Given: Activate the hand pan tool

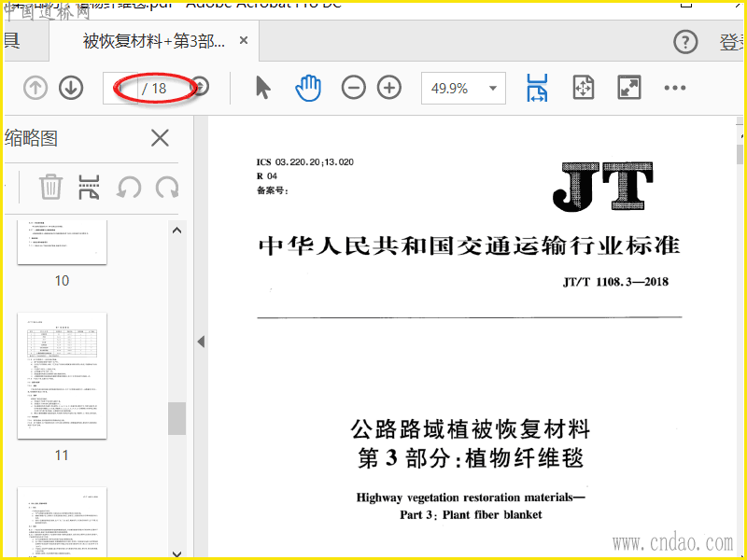Looking at the screenshot, I should [308, 88].
